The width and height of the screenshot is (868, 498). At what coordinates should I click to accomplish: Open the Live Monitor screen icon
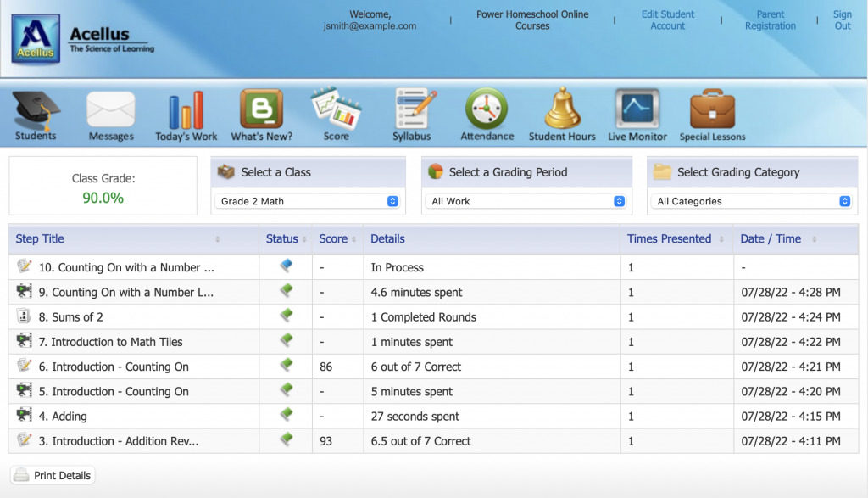(637, 115)
